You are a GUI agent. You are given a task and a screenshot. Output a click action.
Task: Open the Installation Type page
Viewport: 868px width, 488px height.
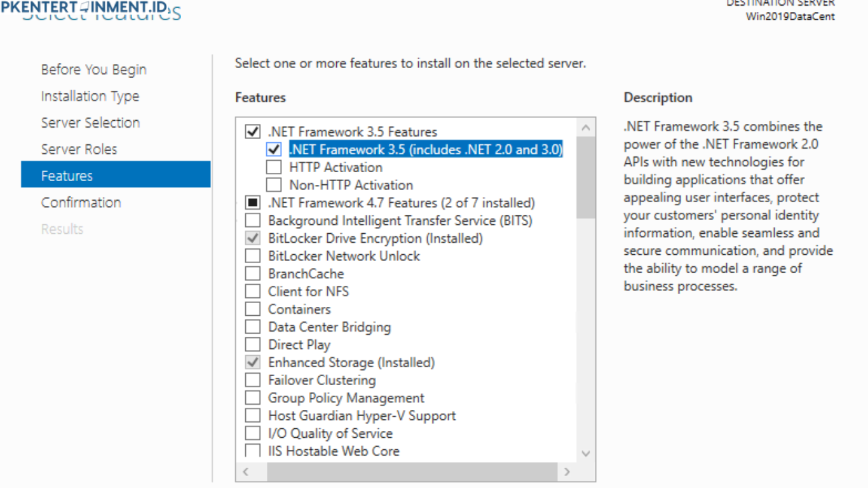click(90, 97)
